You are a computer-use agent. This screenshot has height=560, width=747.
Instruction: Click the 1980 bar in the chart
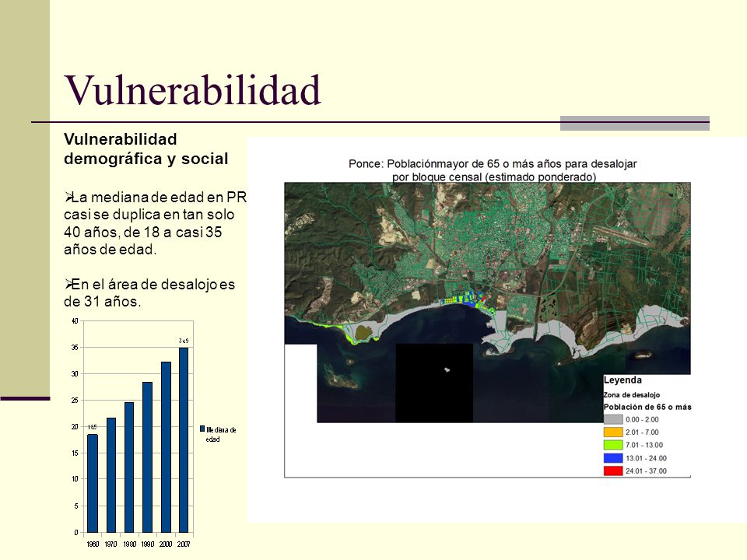click(129, 467)
